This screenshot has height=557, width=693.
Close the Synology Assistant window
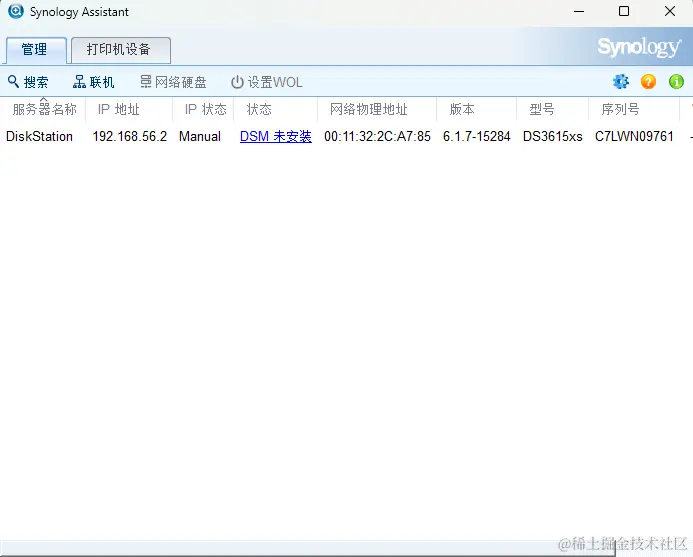coord(670,11)
